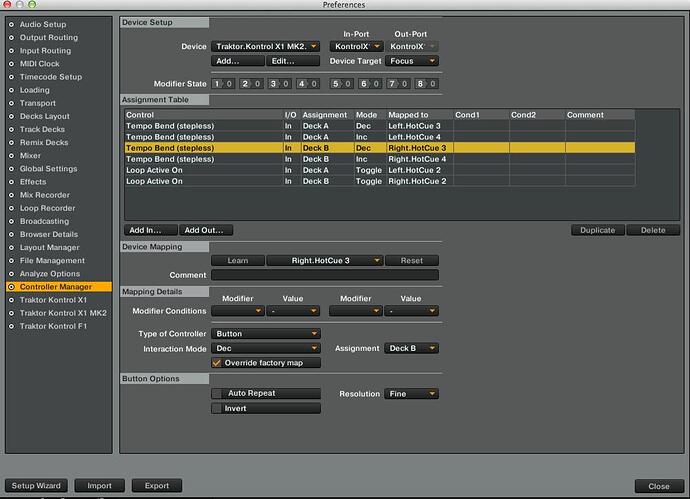Open the Out-Port dropdown
690x499 pixels.
coord(412,46)
